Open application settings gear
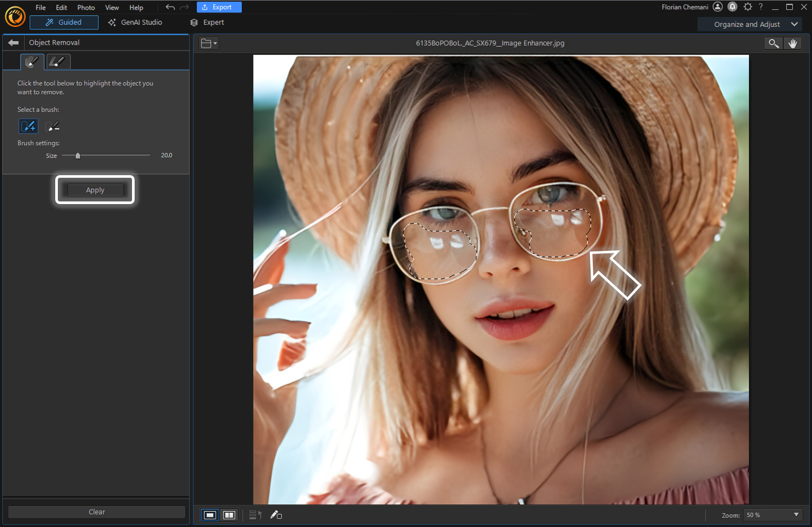Image resolution: width=812 pixels, height=527 pixels. click(747, 7)
